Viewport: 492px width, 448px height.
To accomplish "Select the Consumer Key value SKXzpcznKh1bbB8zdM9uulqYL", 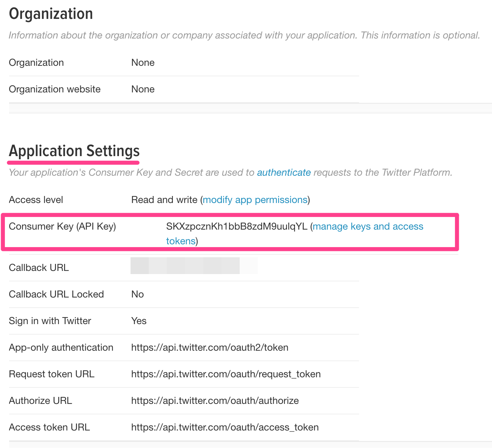I will click(x=237, y=226).
